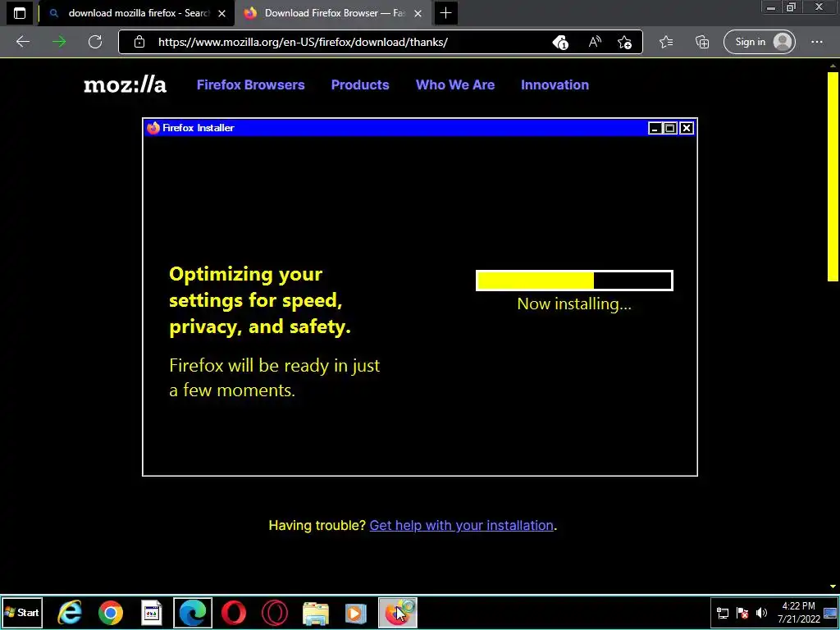Open the Firefox Browsers menu
Viewport: 840px width, 630px height.
coord(251,84)
